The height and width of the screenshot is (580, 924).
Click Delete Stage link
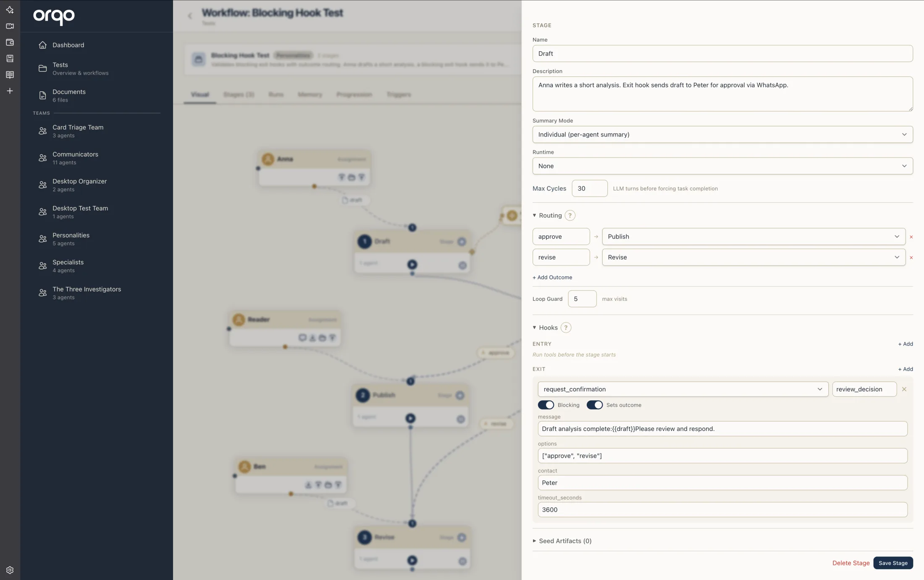(x=851, y=563)
